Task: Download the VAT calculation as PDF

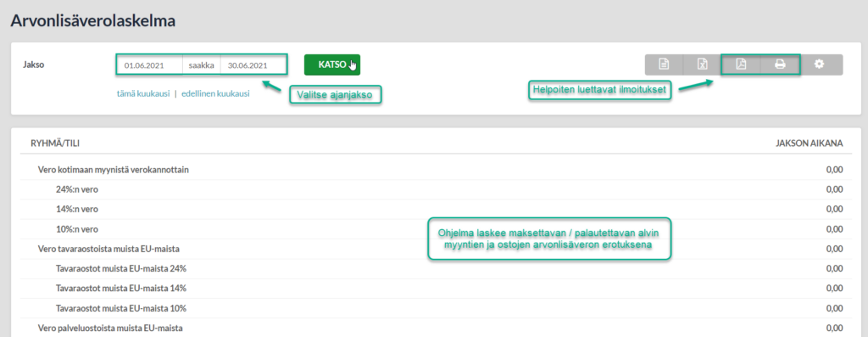Action: pyautogui.click(x=741, y=65)
